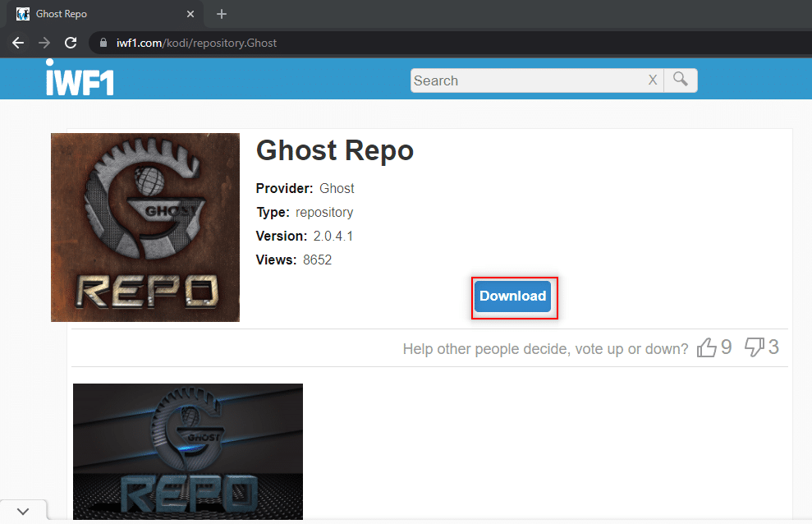The height and width of the screenshot is (524, 812).
Task: Download the Ghost Repo
Action: [512, 296]
